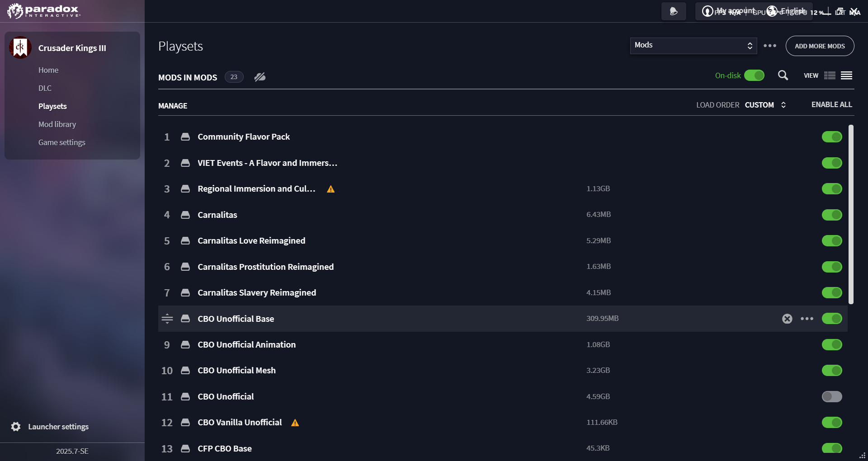This screenshot has height=461, width=868.
Task: Open the English language selector
Action: click(787, 11)
